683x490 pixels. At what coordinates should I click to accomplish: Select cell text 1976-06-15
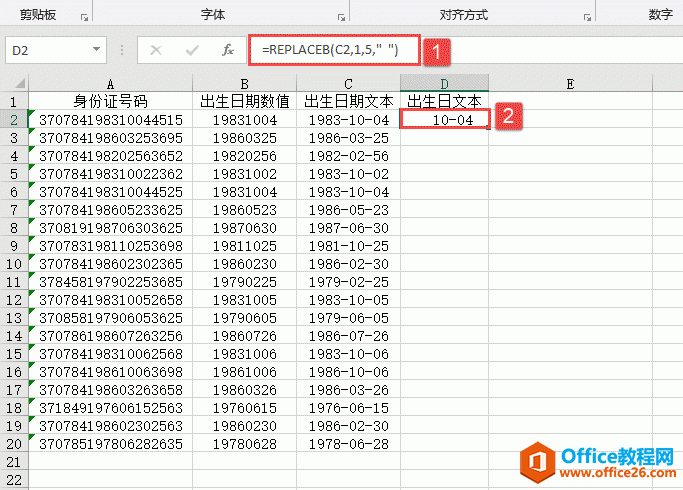pos(348,408)
